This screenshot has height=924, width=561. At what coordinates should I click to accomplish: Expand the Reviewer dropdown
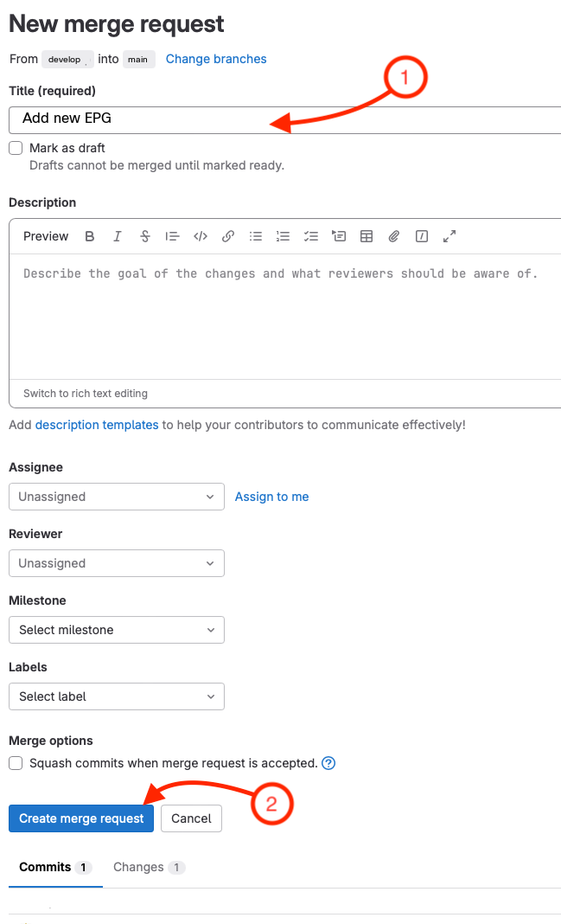click(116, 563)
